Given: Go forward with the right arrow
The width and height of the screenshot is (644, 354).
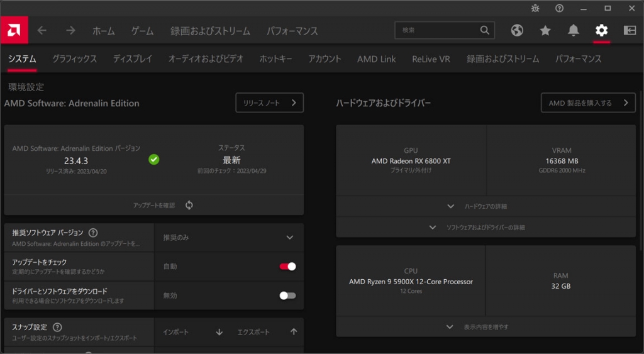Looking at the screenshot, I should (70, 30).
